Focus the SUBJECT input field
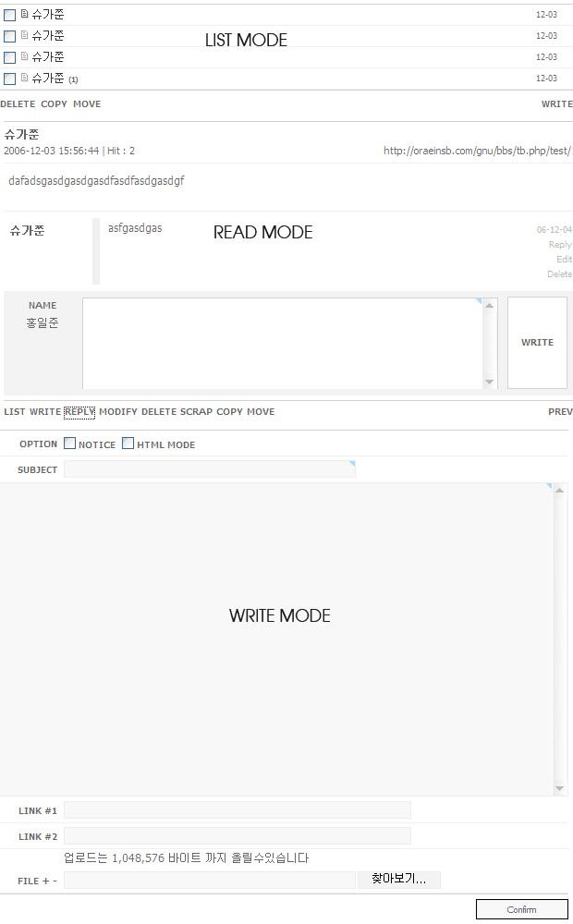 point(209,469)
